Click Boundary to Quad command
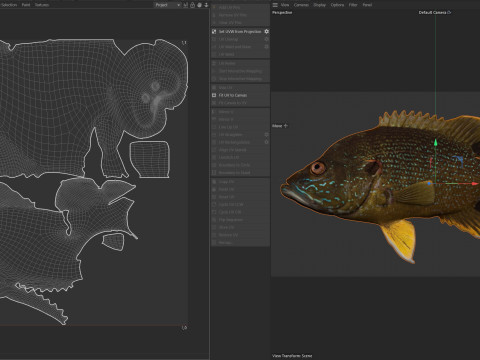The height and width of the screenshot is (360, 480). point(231,173)
